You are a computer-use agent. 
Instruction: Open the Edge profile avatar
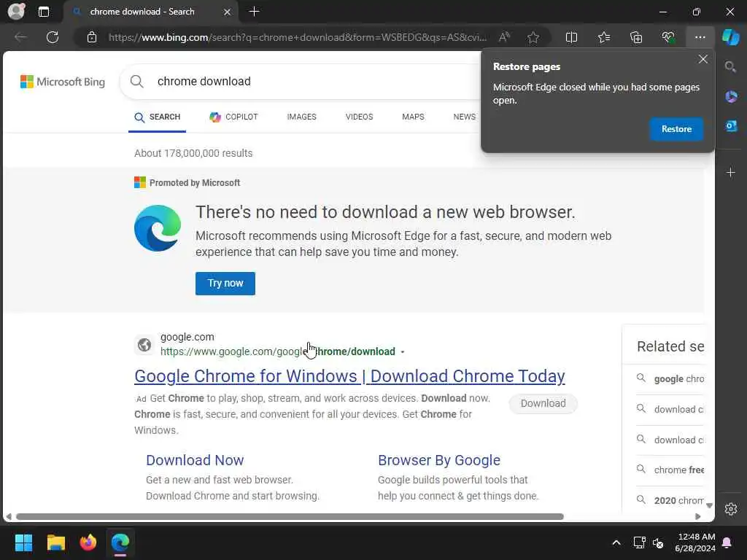click(16, 12)
